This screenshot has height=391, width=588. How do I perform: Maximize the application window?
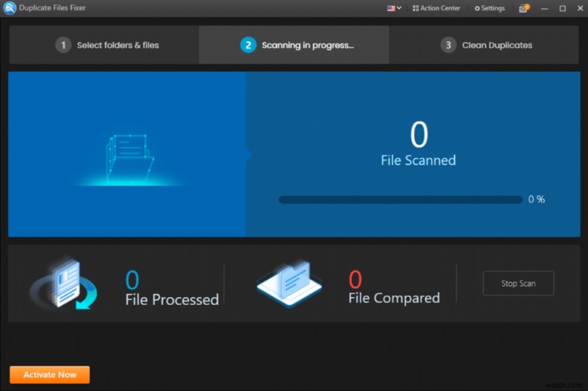[x=562, y=8]
